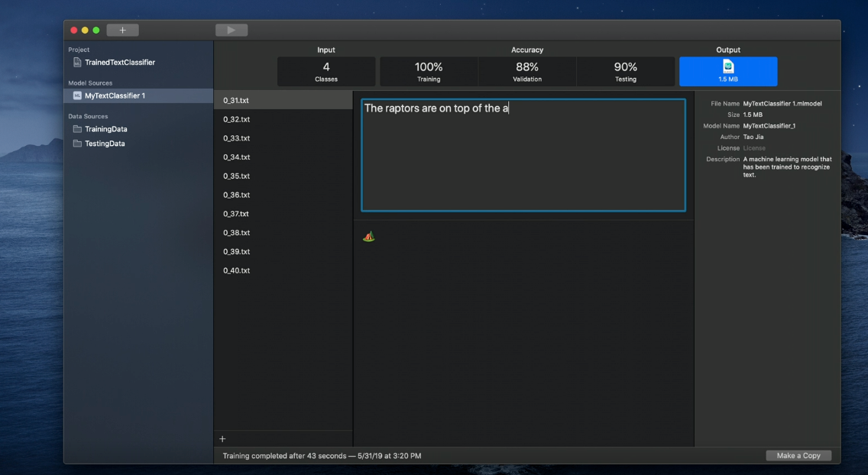Click the plus below the test file list
The width and height of the screenshot is (868, 475).
pos(222,438)
